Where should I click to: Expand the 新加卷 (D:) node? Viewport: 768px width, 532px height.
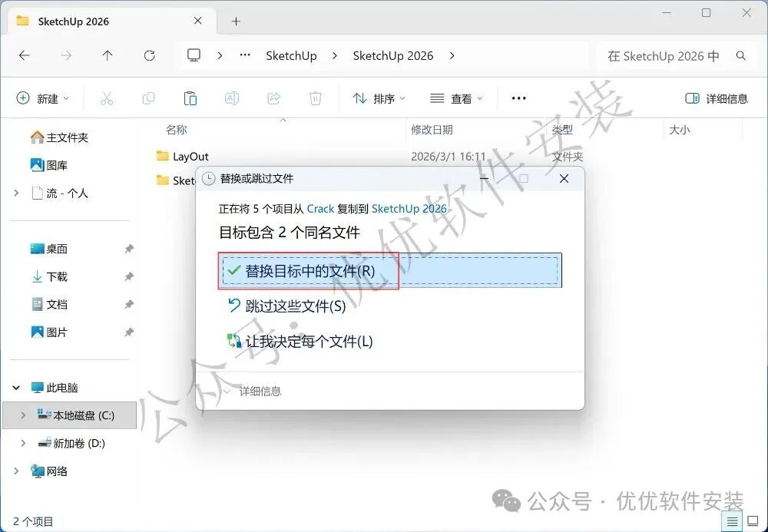pos(23,444)
